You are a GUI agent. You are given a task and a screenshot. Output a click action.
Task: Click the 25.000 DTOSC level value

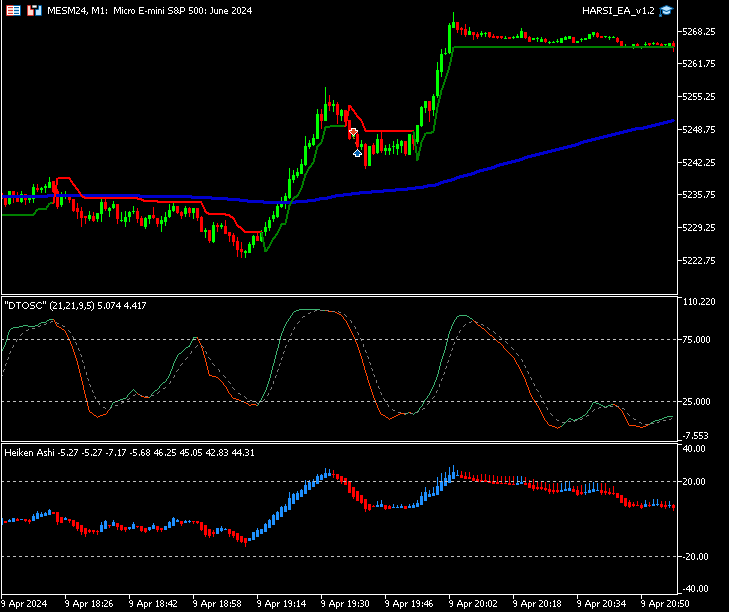(x=696, y=401)
